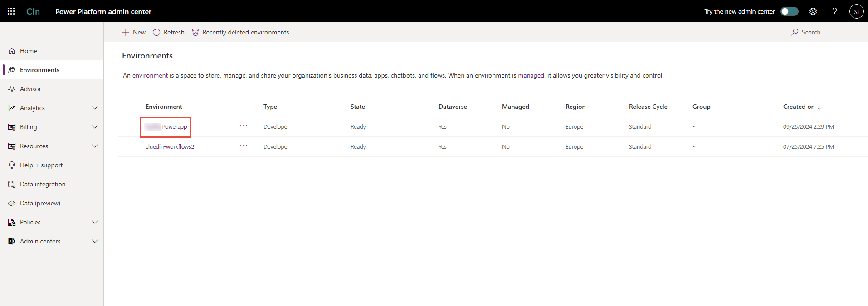Click the CIn logo in header
The height and width of the screenshot is (306, 868).
(33, 11)
